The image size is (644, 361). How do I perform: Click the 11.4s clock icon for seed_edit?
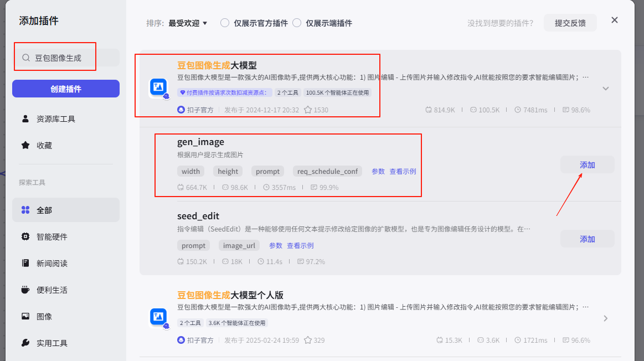coord(261,261)
